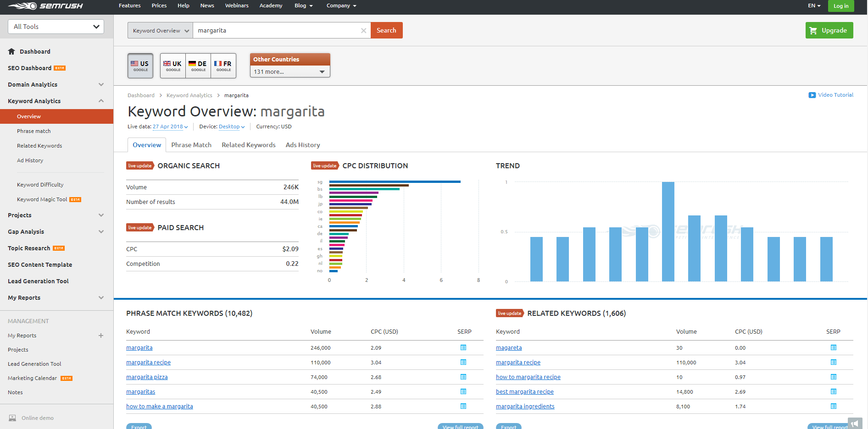Image resolution: width=868 pixels, height=429 pixels.
Task: Open the All Tools dropdown
Action: pos(56,27)
